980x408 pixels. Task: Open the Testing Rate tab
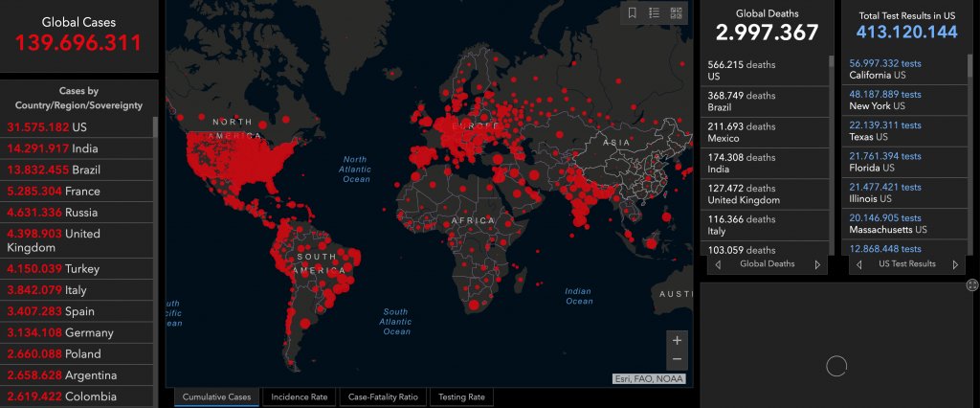click(x=462, y=397)
